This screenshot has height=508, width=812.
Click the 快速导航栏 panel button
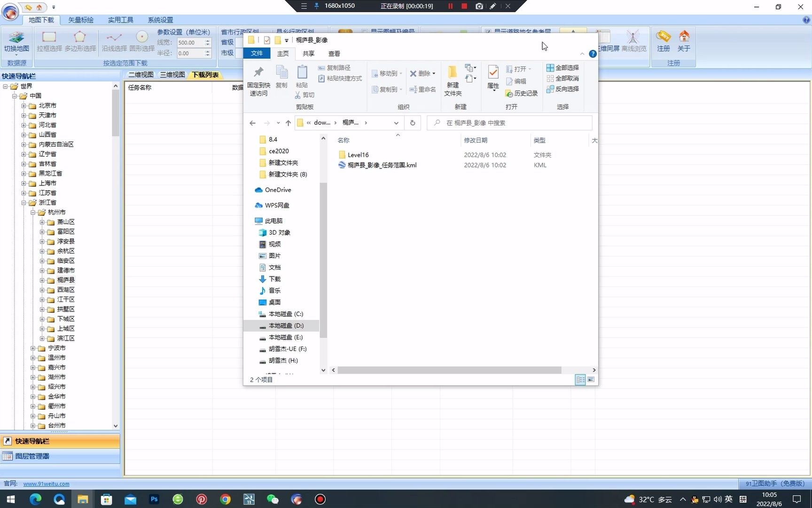(60, 441)
